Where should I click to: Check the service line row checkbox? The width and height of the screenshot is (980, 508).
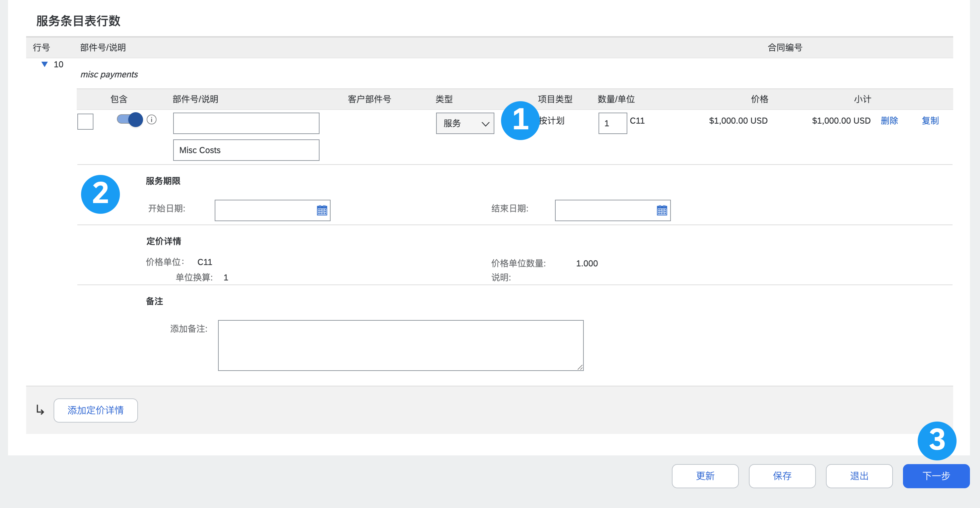[85, 121]
